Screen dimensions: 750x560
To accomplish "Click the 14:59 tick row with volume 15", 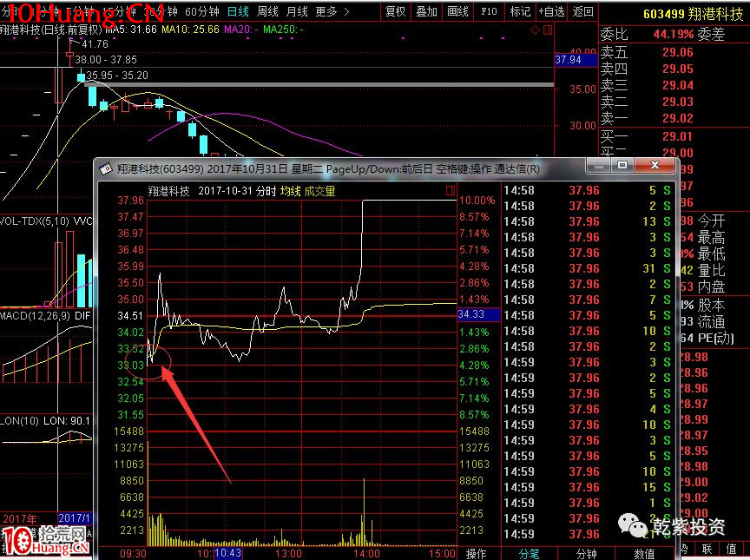I will coord(588,487).
